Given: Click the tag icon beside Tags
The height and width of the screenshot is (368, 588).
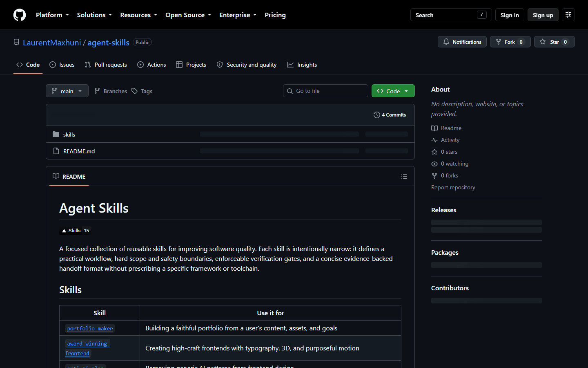Looking at the screenshot, I should click(135, 91).
